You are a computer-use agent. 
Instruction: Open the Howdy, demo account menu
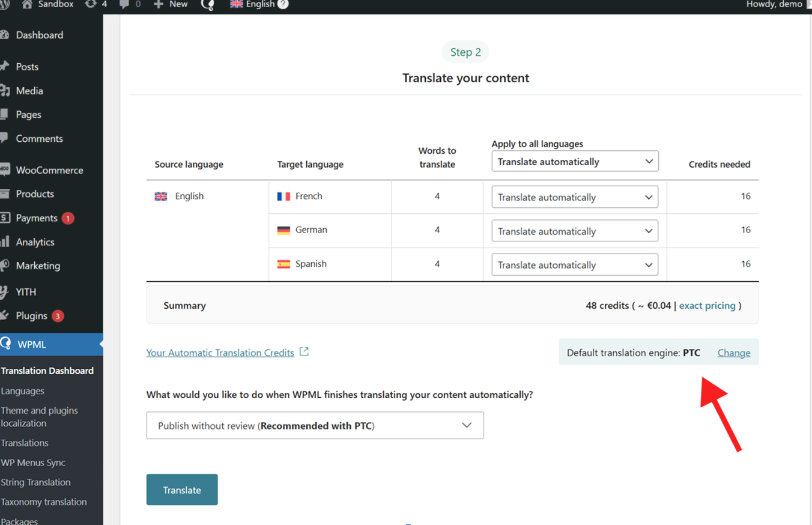pyautogui.click(x=778, y=4)
